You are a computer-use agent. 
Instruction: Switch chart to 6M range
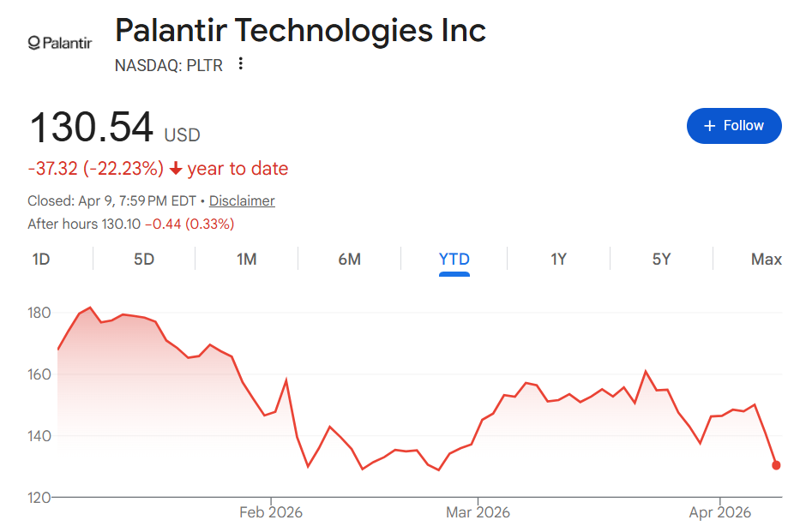[349, 259]
